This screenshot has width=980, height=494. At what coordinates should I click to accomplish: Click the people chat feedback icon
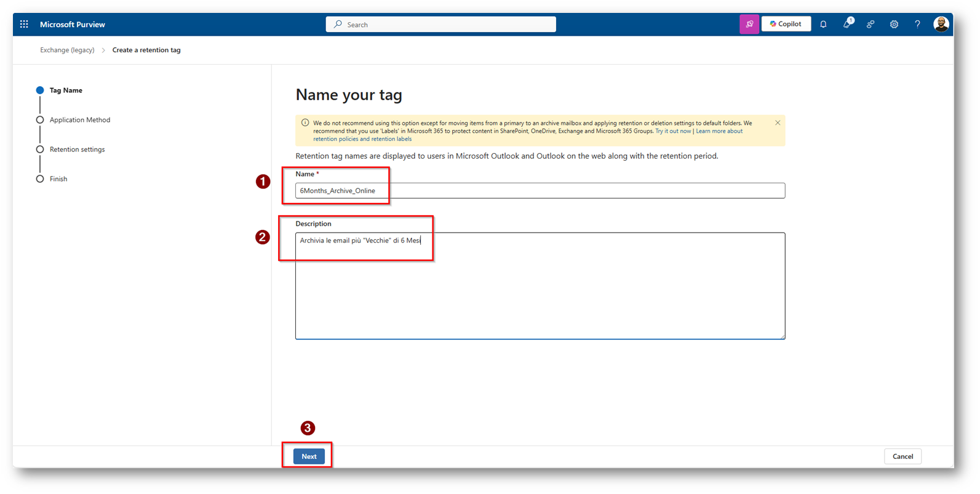[870, 25]
